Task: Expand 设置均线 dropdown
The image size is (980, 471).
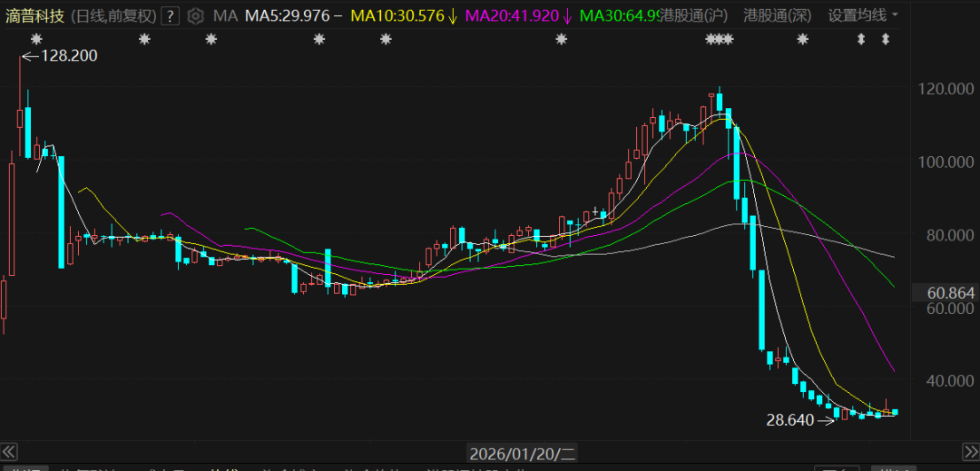Action: click(864, 15)
